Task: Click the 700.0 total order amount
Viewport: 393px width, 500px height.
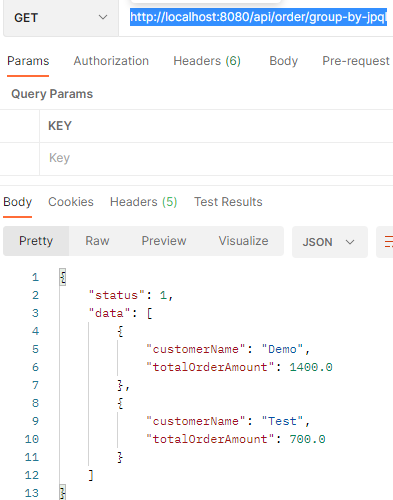Action: 307,439
